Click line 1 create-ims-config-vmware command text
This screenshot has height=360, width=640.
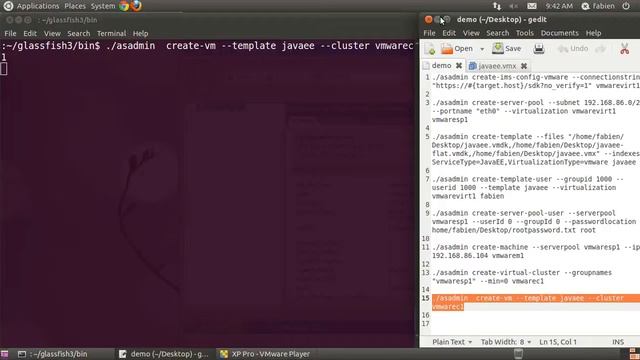tap(536, 81)
